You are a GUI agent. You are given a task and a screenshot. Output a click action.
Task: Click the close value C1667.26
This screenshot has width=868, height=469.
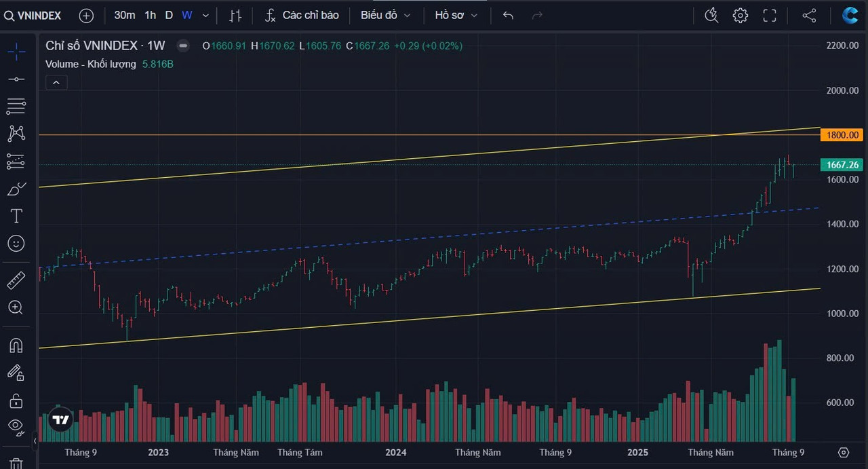click(x=368, y=45)
